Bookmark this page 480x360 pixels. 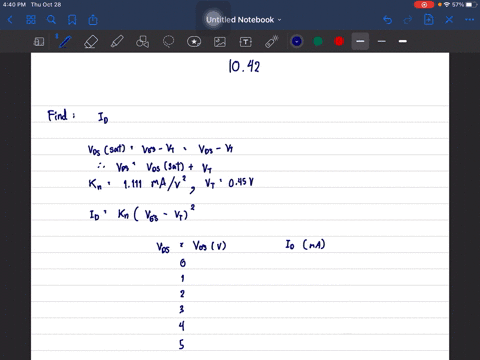click(72, 20)
